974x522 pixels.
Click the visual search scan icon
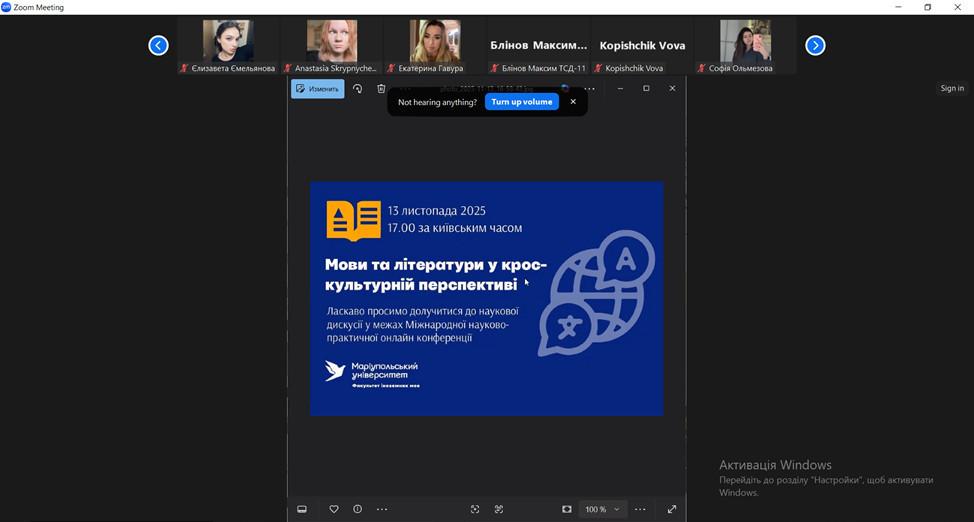click(475, 509)
